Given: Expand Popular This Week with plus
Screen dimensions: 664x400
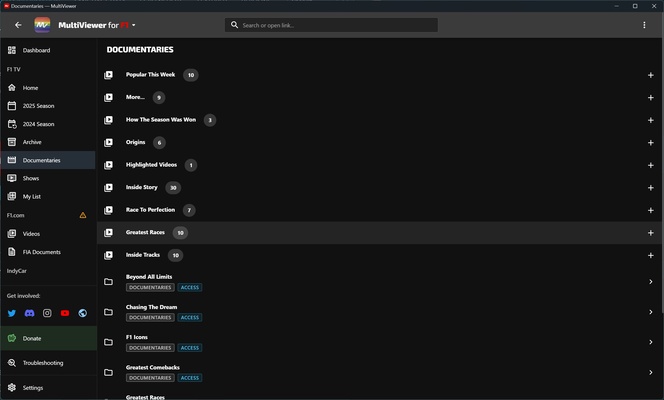Looking at the screenshot, I should (650, 75).
